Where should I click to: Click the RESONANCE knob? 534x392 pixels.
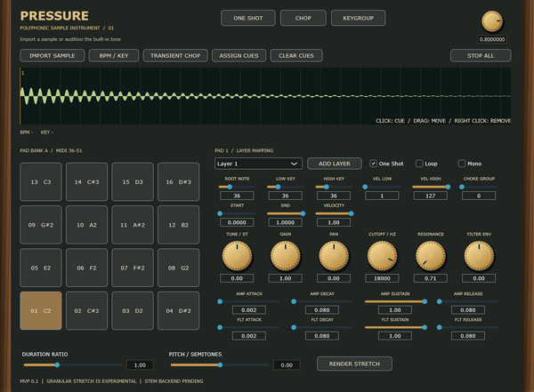point(431,256)
